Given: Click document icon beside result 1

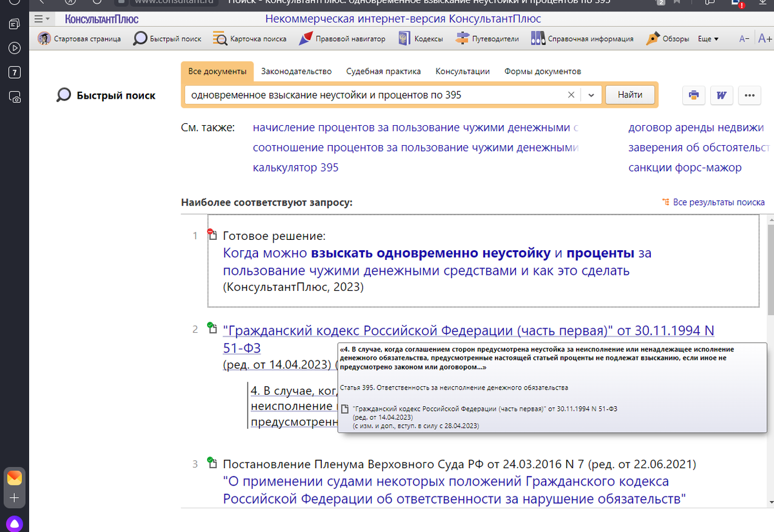Looking at the screenshot, I should click(212, 235).
